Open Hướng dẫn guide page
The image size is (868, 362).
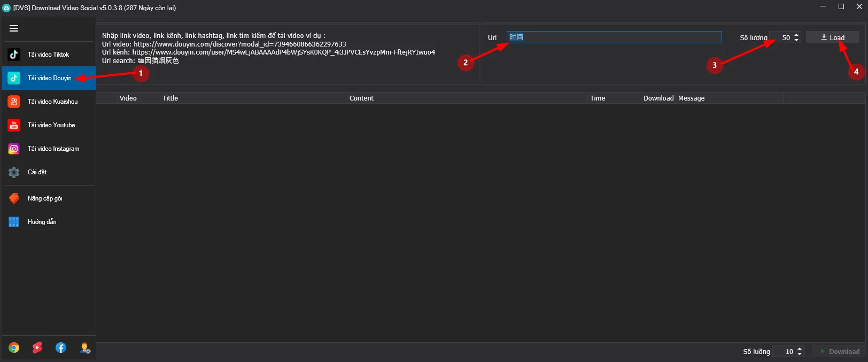[x=49, y=222]
